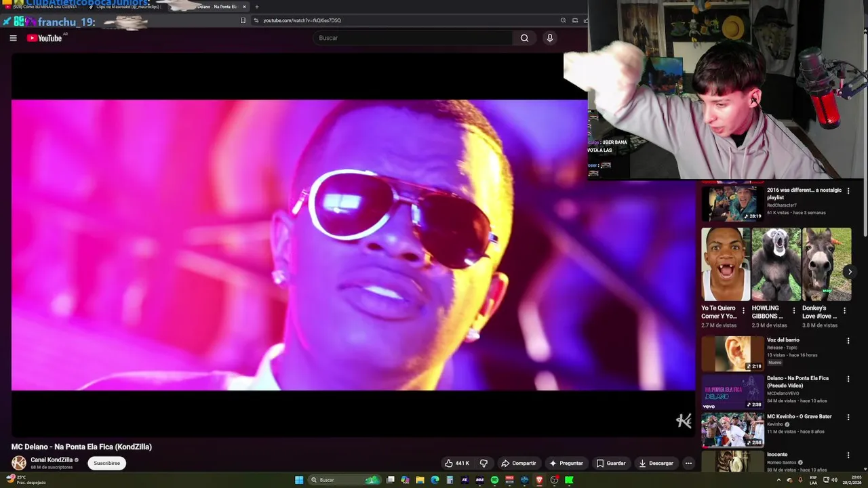This screenshot has height=488, width=868.
Task: Play the HOWLING GIBBONS short
Action: tap(776, 264)
